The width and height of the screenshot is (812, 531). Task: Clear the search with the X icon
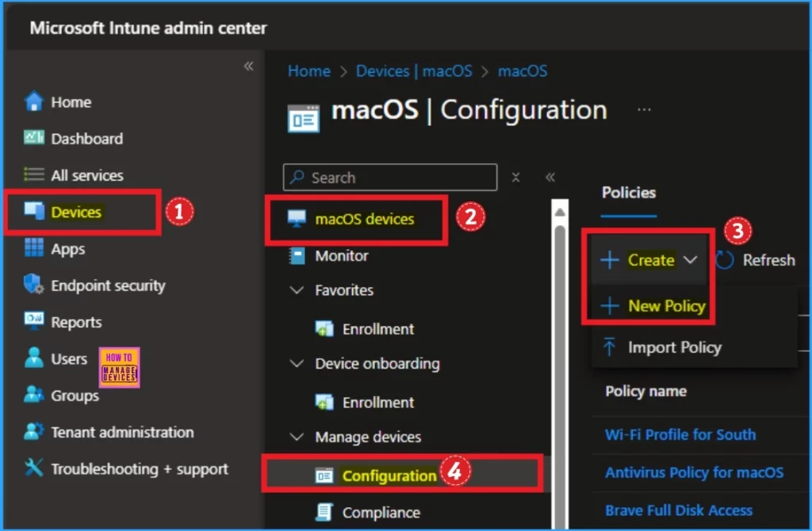coord(515,178)
